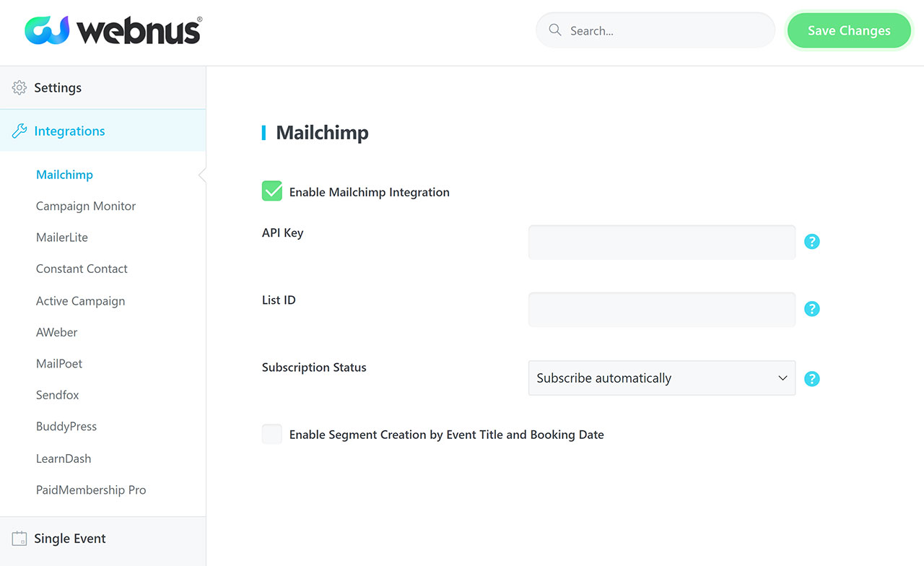The width and height of the screenshot is (924, 566).
Task: Open AWeber integration
Action: 56,332
